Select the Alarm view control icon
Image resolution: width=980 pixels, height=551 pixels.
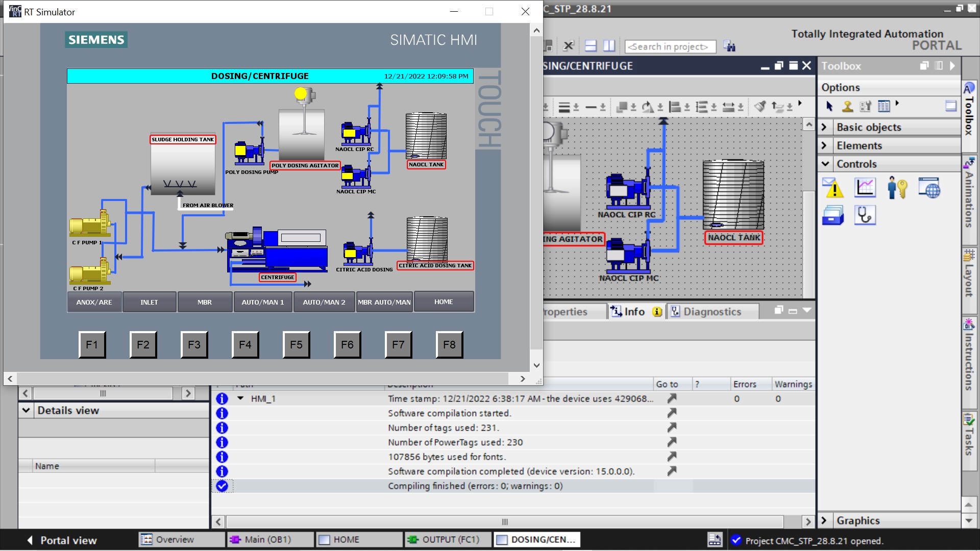click(x=833, y=188)
